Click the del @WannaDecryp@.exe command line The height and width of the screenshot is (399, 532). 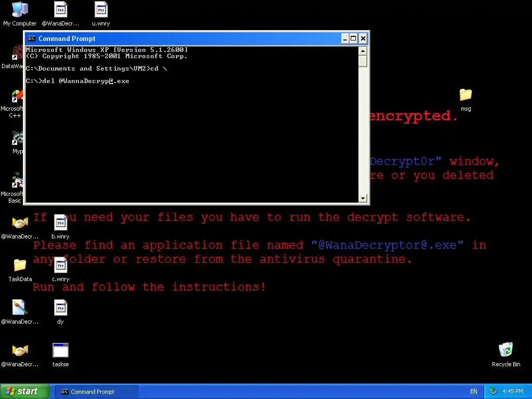(77, 81)
